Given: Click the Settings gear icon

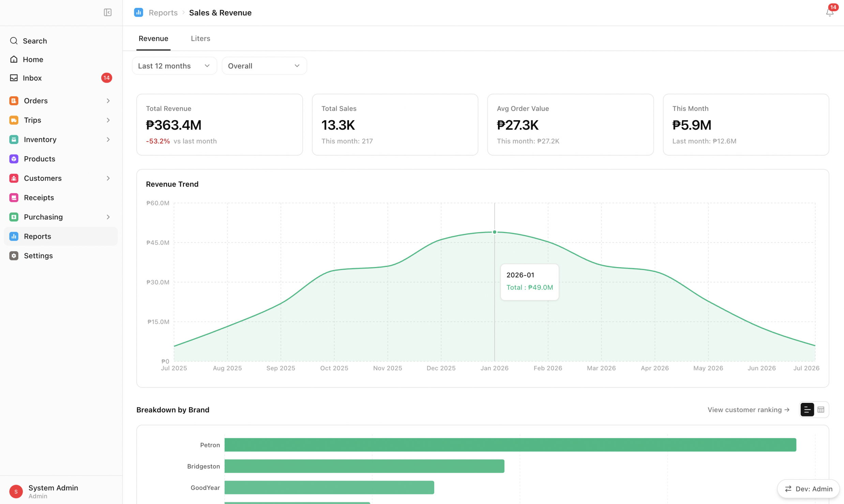Looking at the screenshot, I should (14, 256).
